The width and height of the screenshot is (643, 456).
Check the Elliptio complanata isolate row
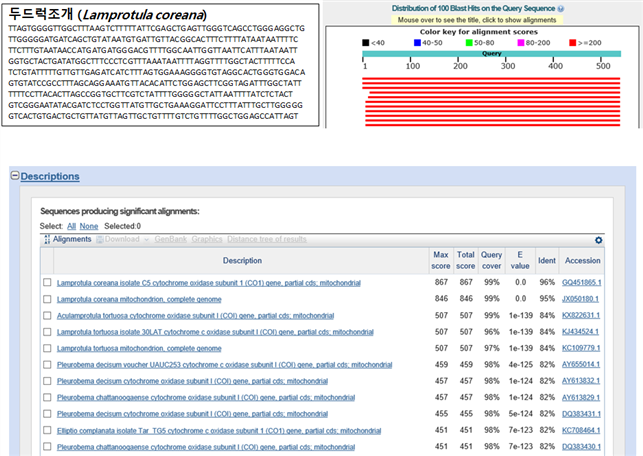47,430
